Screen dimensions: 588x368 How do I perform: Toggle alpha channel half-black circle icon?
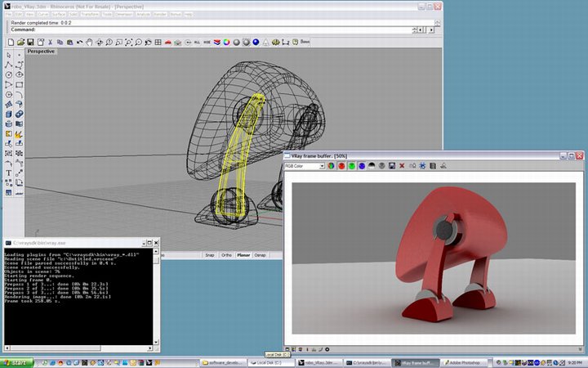[372, 165]
